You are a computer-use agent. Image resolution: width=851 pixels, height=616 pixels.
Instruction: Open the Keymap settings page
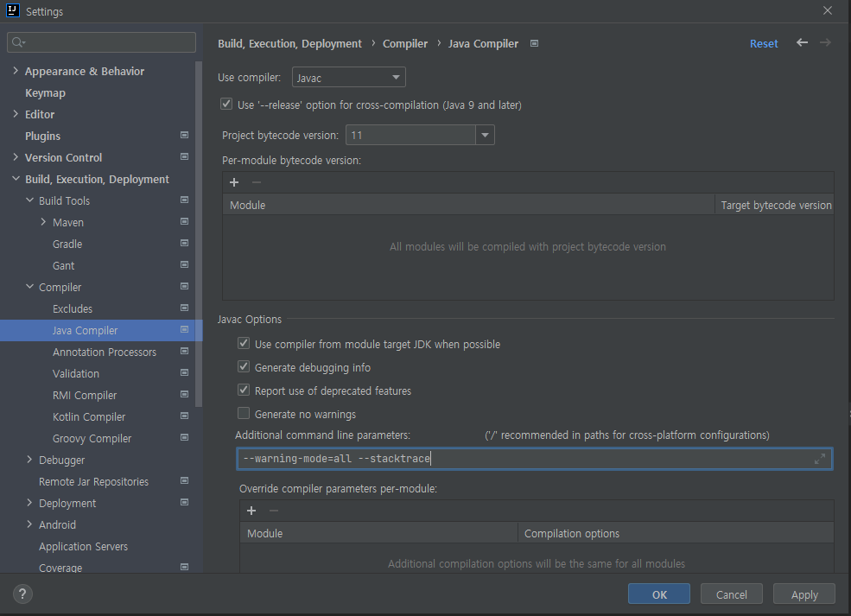point(45,92)
